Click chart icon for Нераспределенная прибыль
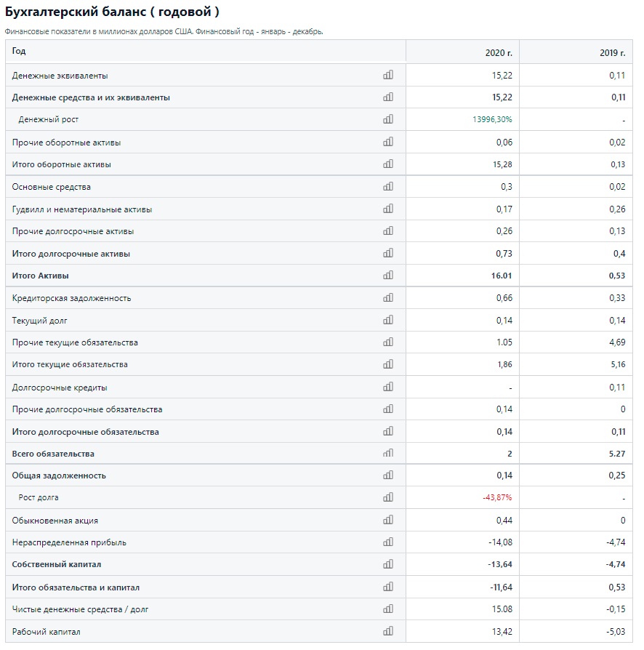This screenshot has width=644, height=650. coord(388,542)
